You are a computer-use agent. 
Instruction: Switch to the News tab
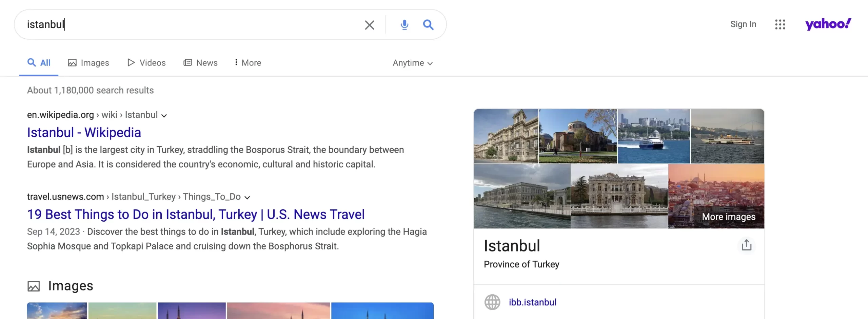[x=200, y=63]
